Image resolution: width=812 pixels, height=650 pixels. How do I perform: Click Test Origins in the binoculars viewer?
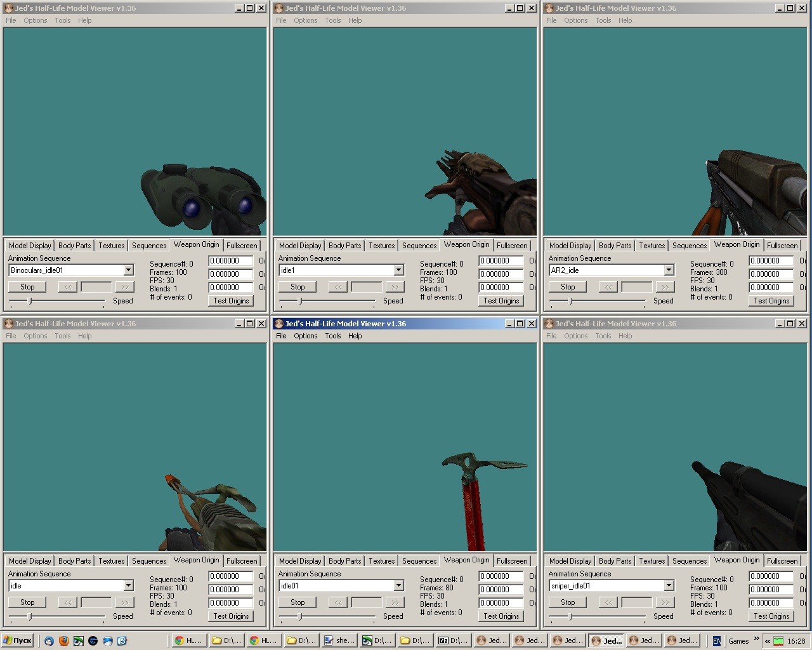230,300
